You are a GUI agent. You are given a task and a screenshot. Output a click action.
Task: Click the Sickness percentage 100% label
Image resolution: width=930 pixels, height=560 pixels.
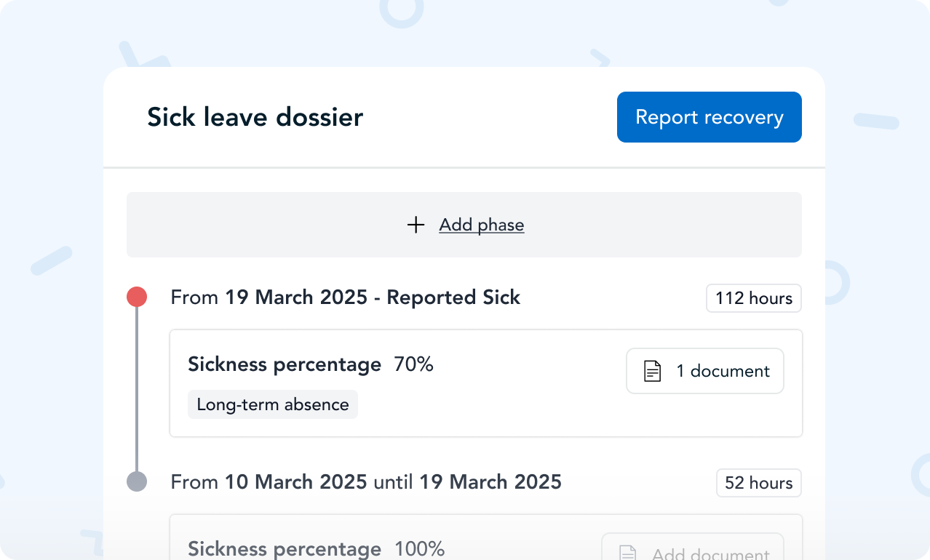(x=285, y=549)
